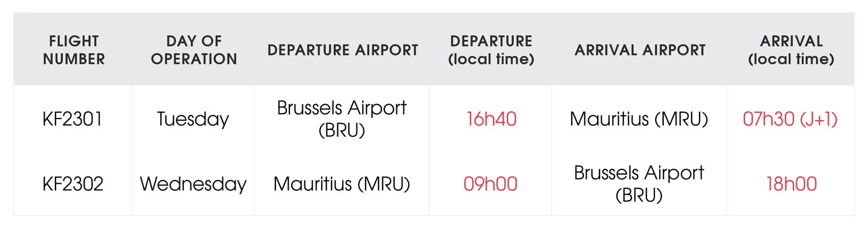
Task: Select the 16h40 departure time
Action: 491,119
